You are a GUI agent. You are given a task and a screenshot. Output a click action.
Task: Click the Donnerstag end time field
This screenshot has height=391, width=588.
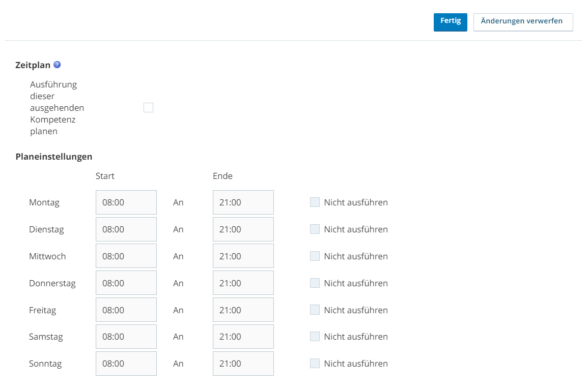pyautogui.click(x=243, y=283)
